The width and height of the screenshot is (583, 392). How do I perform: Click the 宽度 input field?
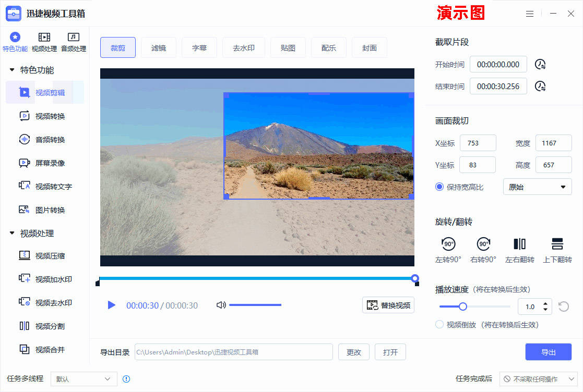click(x=554, y=143)
